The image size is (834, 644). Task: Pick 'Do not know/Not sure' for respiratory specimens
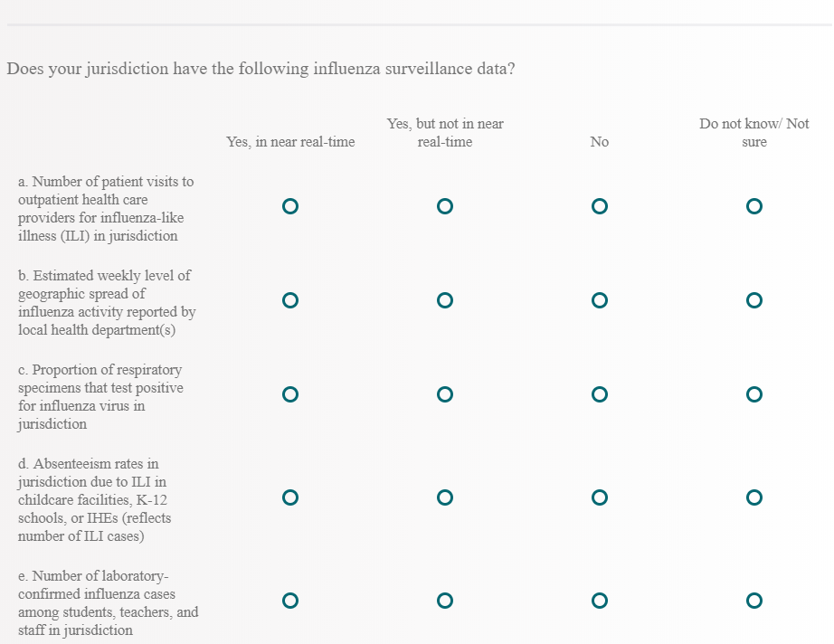[x=754, y=394]
